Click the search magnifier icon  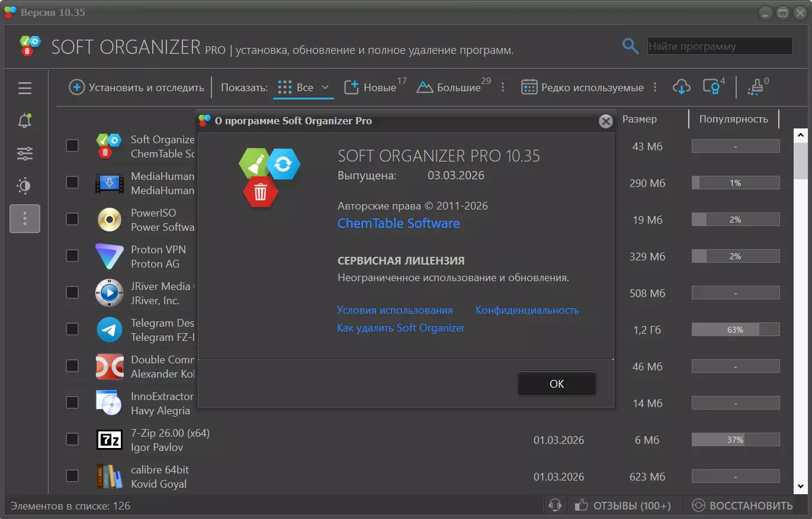(x=630, y=46)
